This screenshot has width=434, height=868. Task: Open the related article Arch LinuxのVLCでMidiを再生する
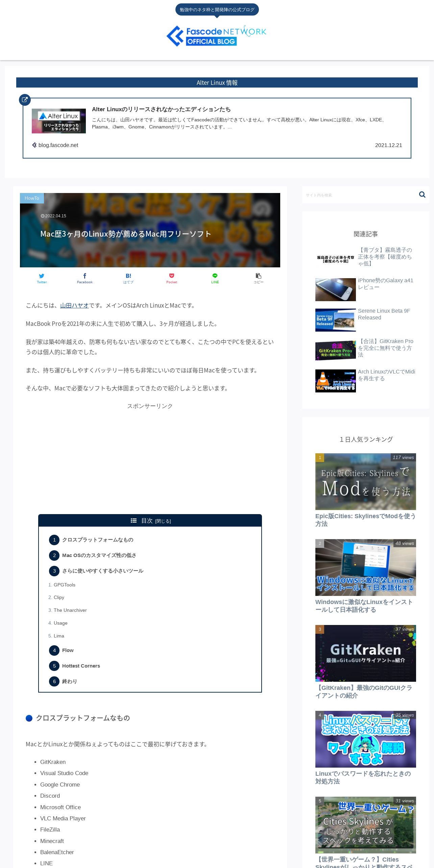[387, 375]
